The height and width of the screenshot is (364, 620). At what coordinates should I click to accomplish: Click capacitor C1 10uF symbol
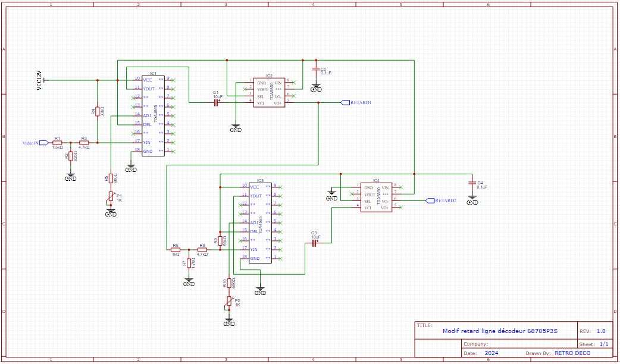[217, 103]
